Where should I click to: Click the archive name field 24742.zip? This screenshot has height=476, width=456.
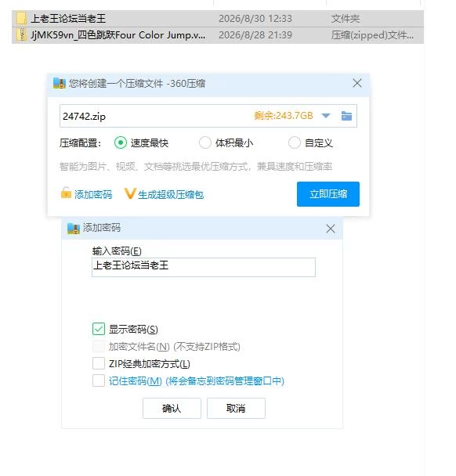tap(208, 116)
